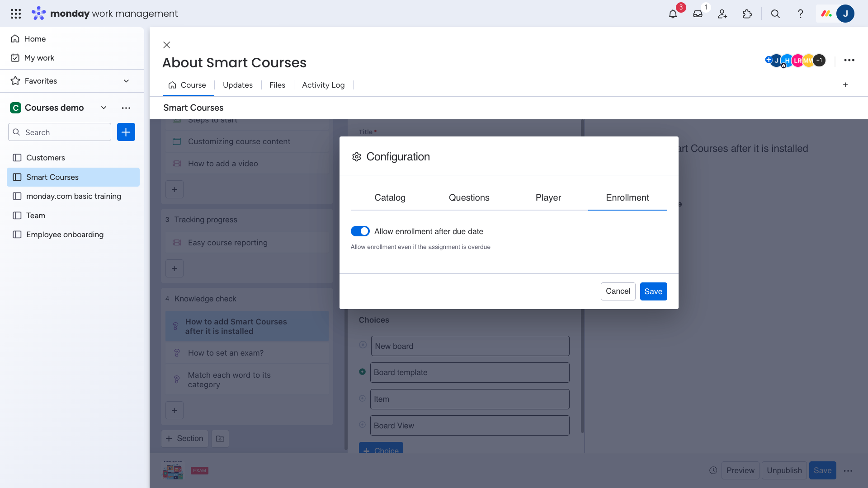Open the Activity Log tab
The image size is (868, 488).
[323, 85]
